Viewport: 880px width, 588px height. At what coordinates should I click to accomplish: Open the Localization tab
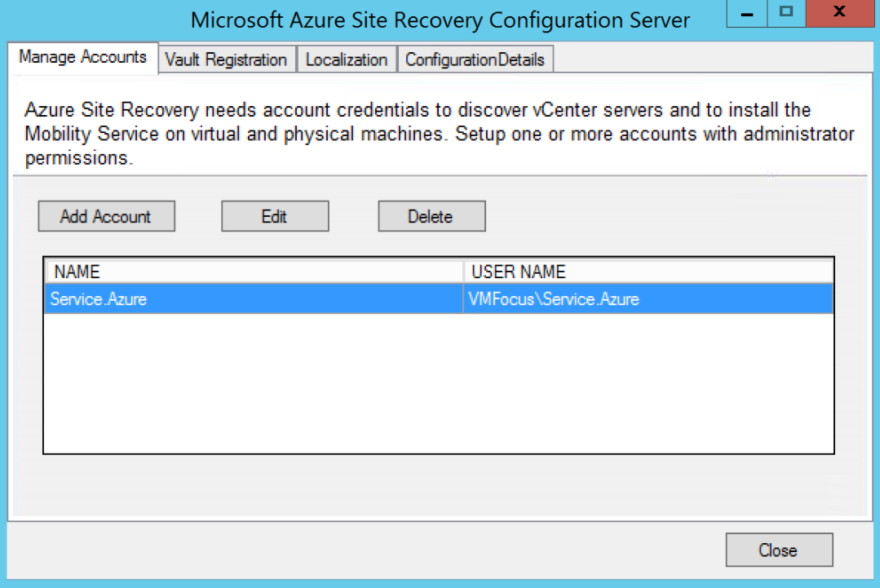click(346, 59)
